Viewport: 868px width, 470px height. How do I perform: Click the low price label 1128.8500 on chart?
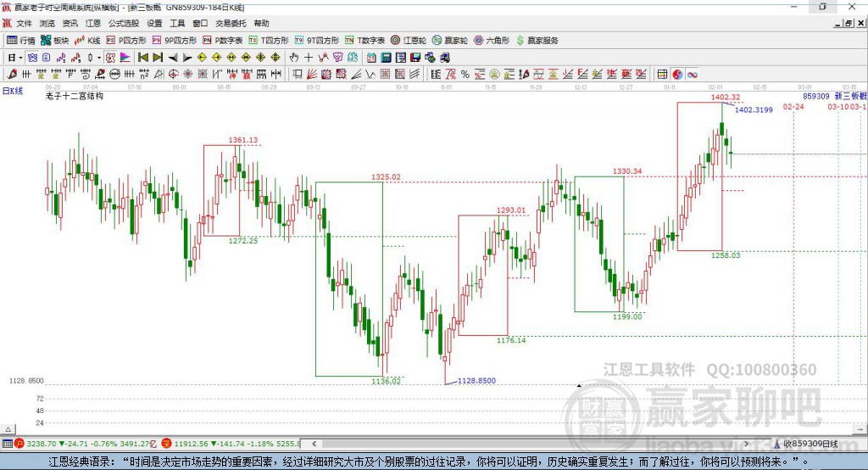[476, 381]
